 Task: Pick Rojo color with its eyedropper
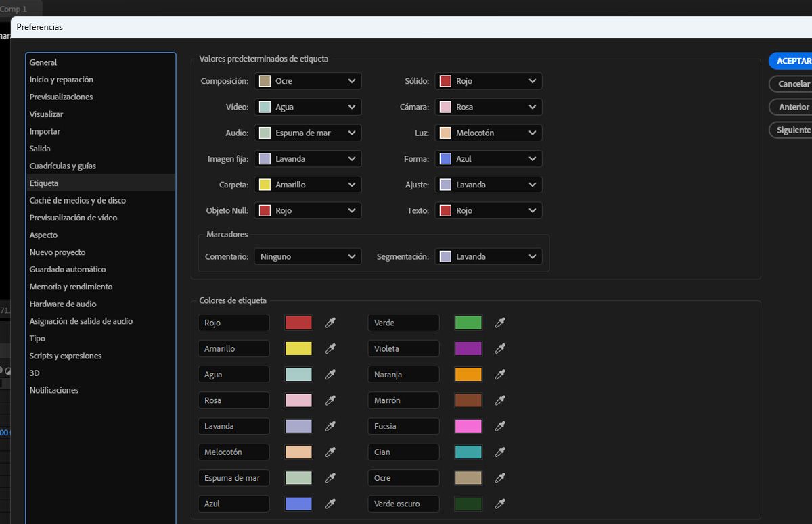coord(330,323)
